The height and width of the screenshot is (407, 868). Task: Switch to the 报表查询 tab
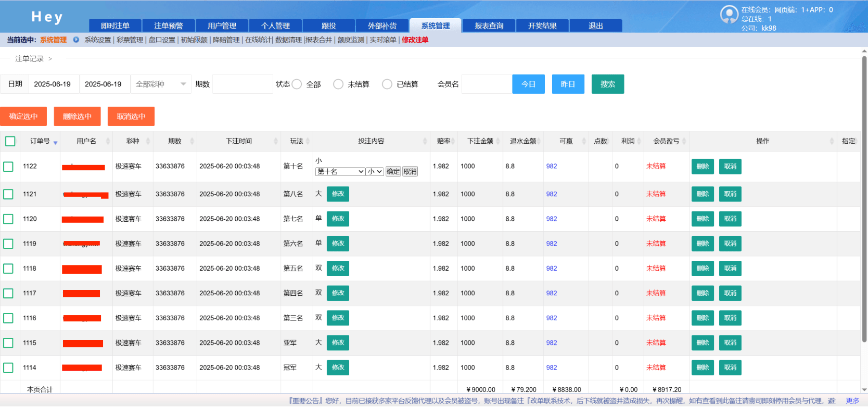point(489,25)
